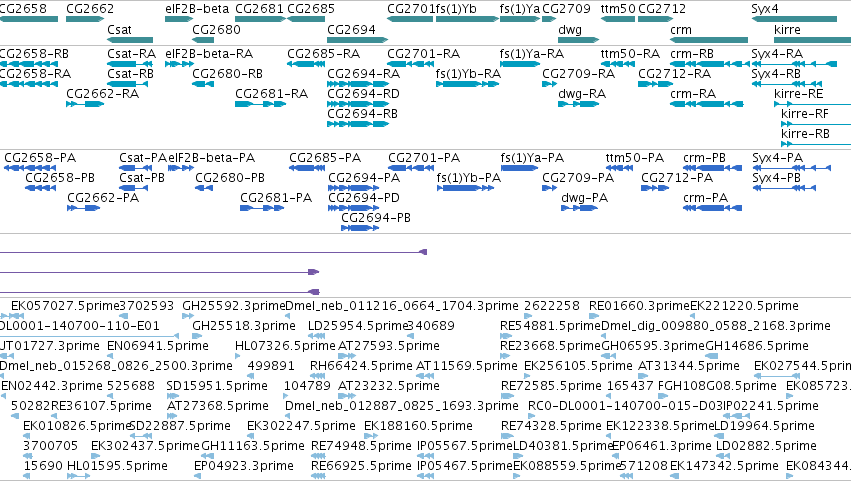Click transcript dwg-RA
Viewport: 851px width, 481px height.
click(x=579, y=104)
